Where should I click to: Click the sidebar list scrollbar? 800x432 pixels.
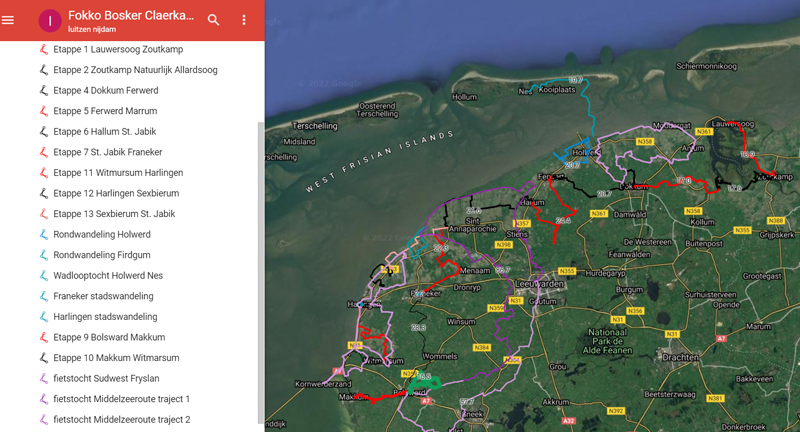261,273
